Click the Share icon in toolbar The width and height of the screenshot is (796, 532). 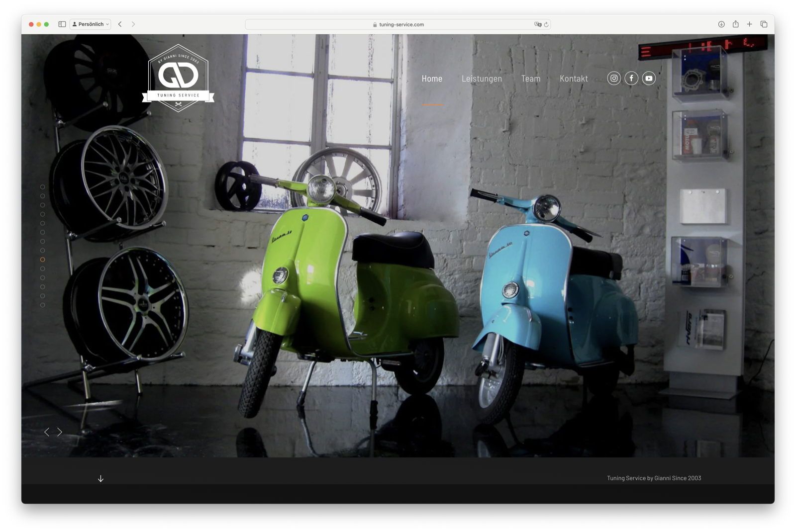(735, 24)
